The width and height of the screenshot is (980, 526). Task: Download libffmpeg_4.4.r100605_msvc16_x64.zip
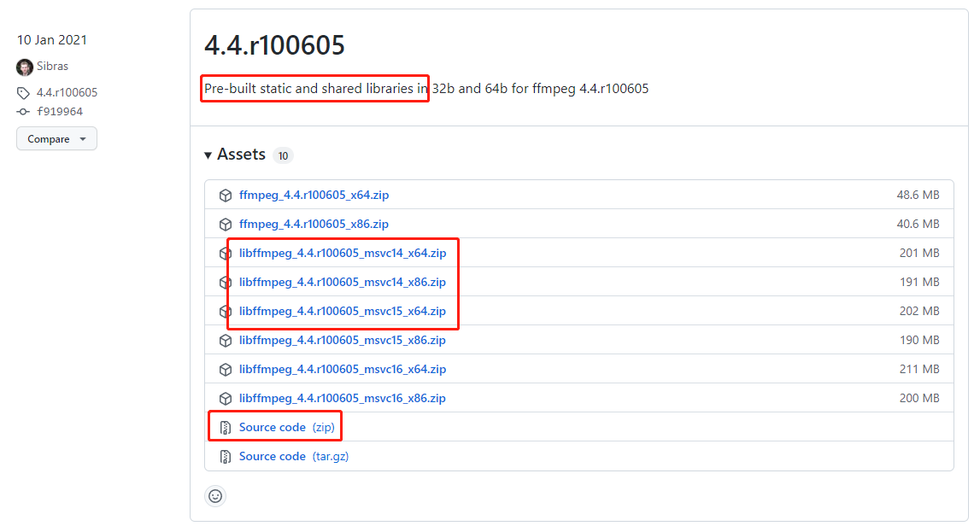342,370
